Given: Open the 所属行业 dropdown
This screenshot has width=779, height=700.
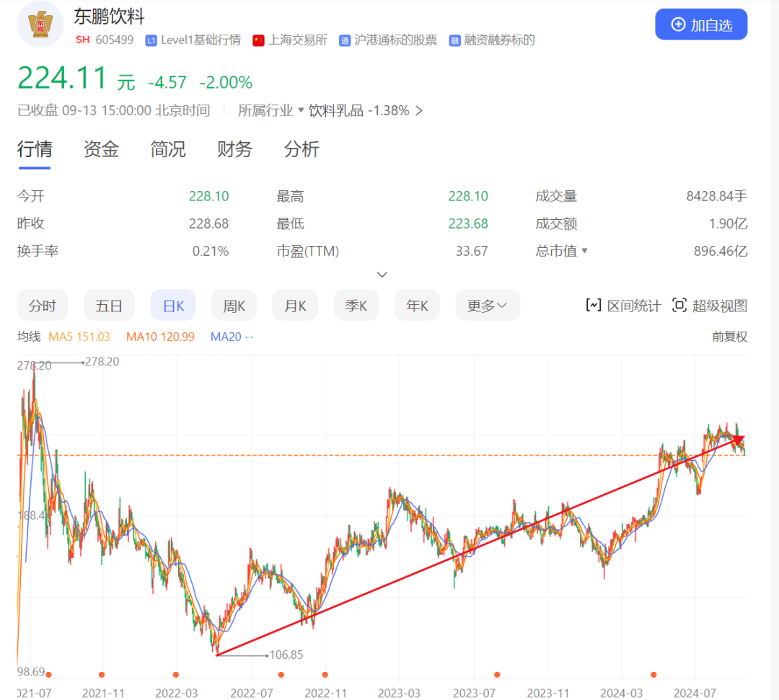Looking at the screenshot, I should click(x=270, y=110).
